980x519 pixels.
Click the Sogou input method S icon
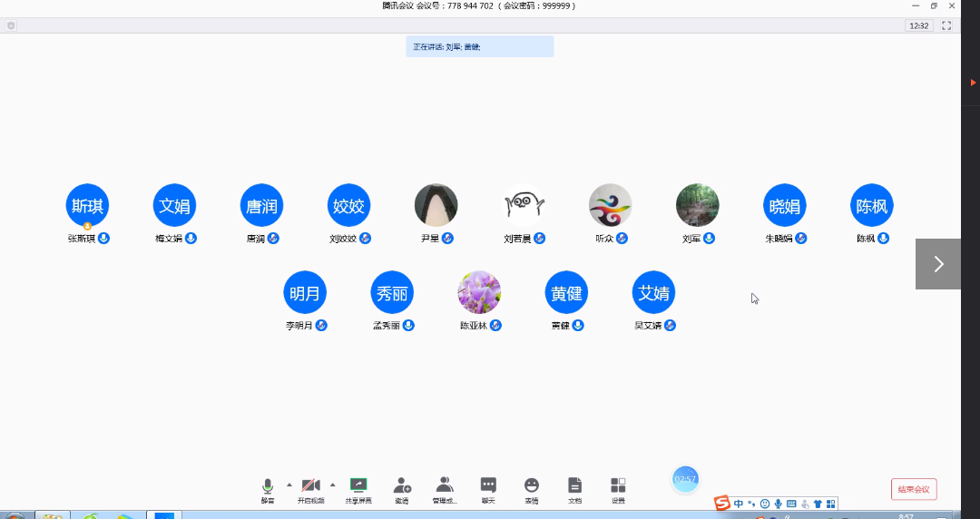(x=721, y=504)
